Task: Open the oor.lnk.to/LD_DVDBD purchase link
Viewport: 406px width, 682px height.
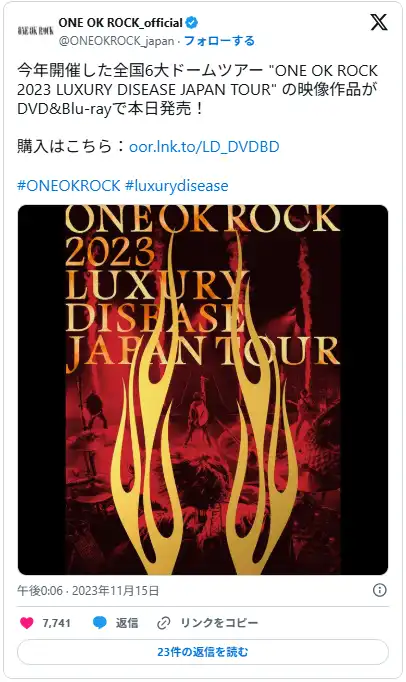Action: pos(204,147)
